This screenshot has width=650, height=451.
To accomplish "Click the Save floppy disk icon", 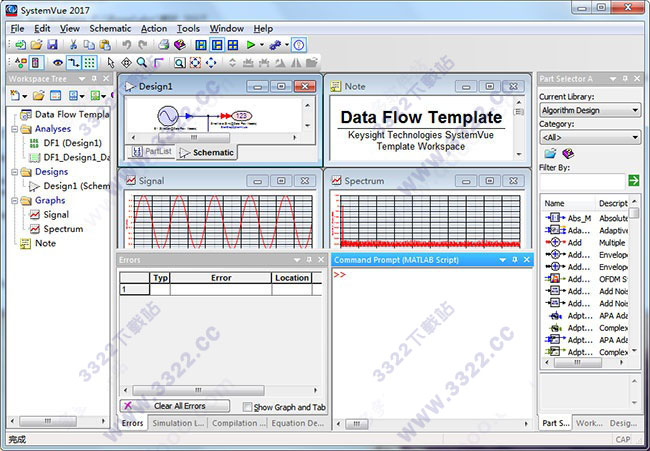I will (x=53, y=45).
